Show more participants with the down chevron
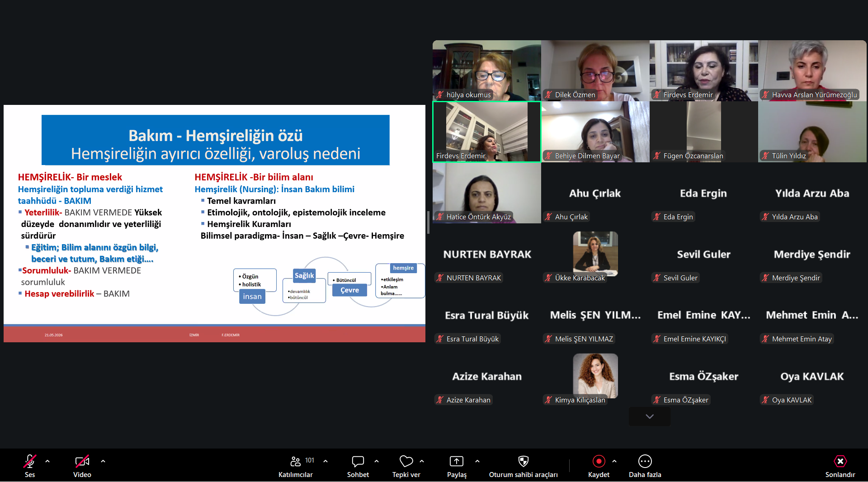 point(650,416)
